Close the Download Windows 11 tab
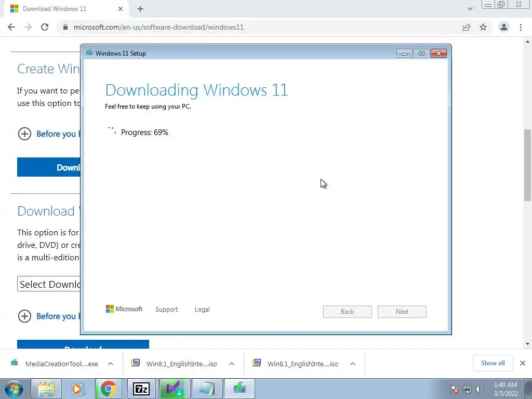 tap(121, 9)
